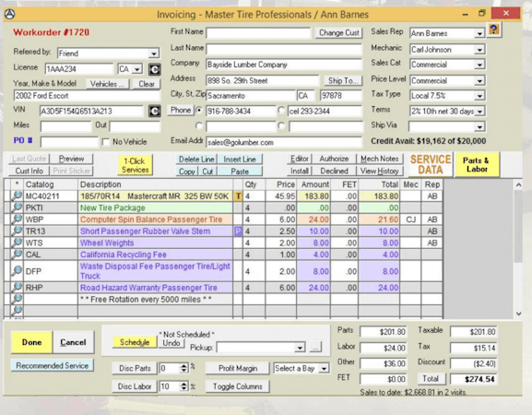Select radio button for phone 916-788-3434

point(199,111)
